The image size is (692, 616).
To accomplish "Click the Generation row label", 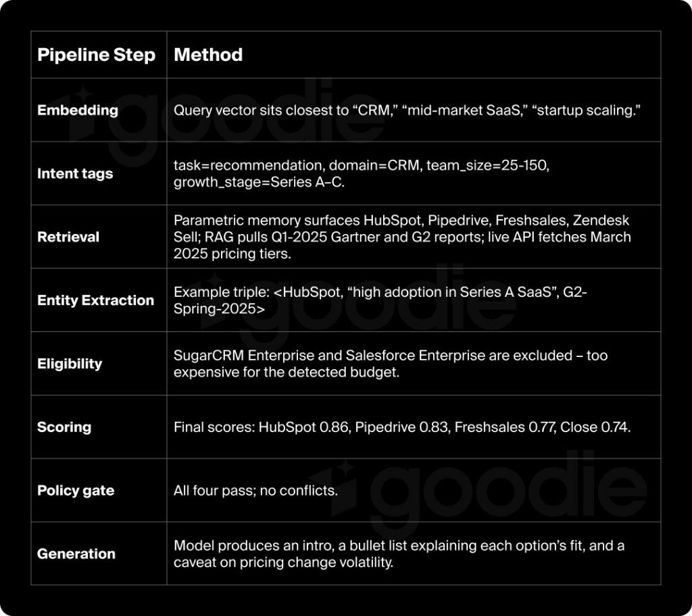I will 76,554.
